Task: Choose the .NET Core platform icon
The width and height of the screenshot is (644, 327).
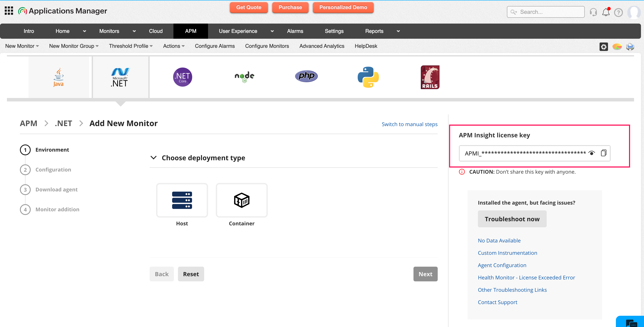Action: click(x=183, y=77)
